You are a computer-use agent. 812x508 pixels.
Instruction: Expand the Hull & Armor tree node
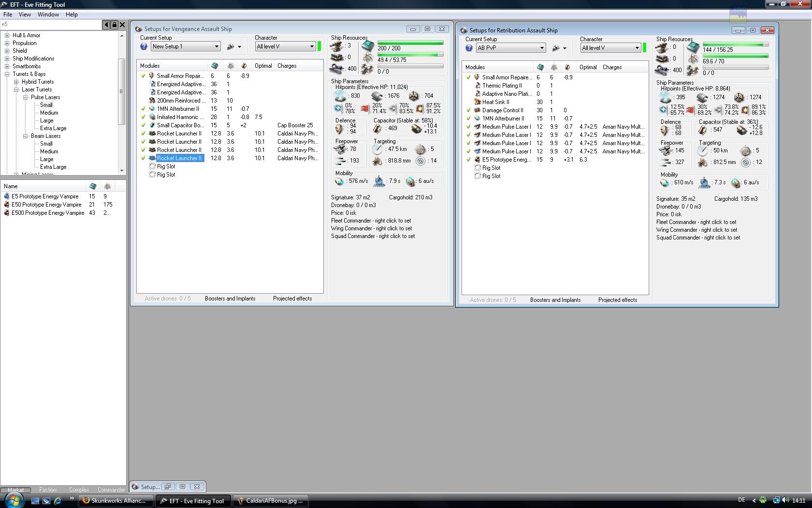pyautogui.click(x=7, y=35)
